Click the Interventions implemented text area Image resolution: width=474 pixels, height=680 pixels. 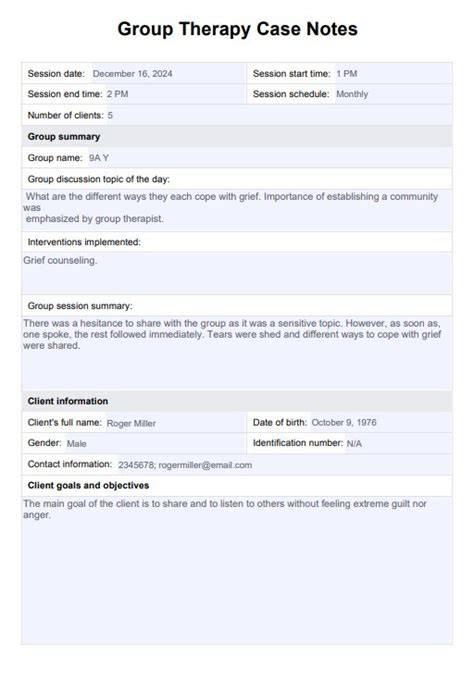pyautogui.click(x=237, y=273)
